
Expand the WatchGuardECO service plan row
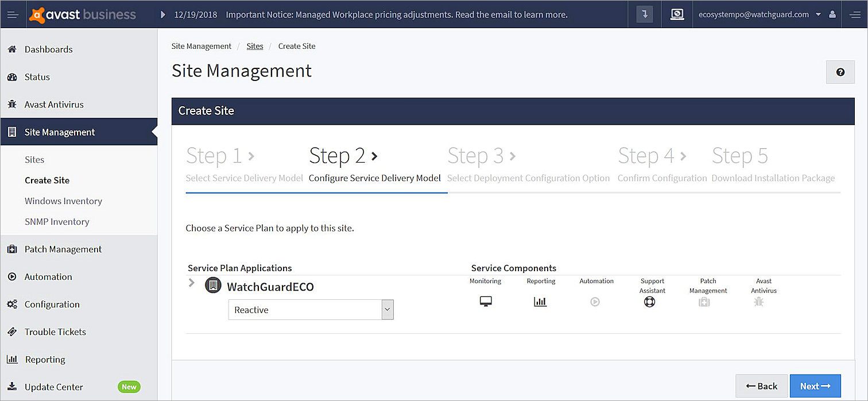click(192, 283)
